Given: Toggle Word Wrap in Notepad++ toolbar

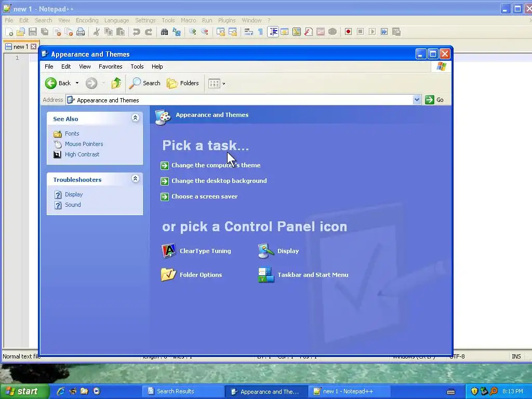Looking at the screenshot, I should tap(249, 32).
